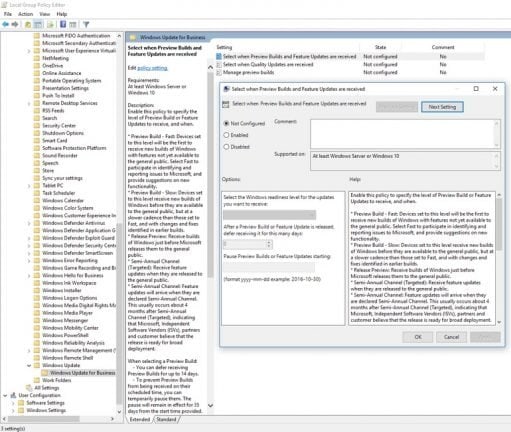Expand Microsoft User Experience Virtualization node
This screenshot has width=511, height=432.
click(29, 51)
